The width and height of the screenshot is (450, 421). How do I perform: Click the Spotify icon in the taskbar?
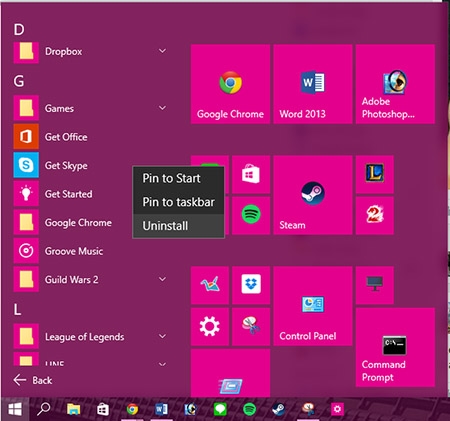(x=249, y=409)
